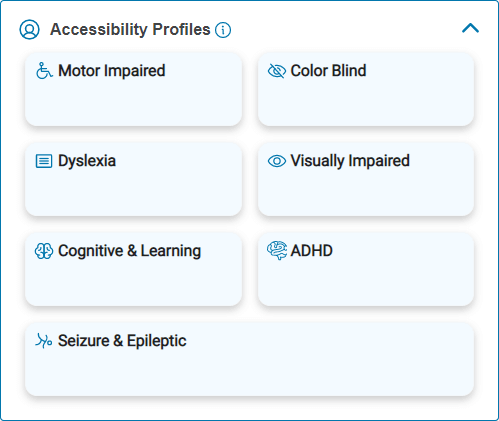
Task: Click the brain icon for Cognitive & Learning
Action: point(44,251)
